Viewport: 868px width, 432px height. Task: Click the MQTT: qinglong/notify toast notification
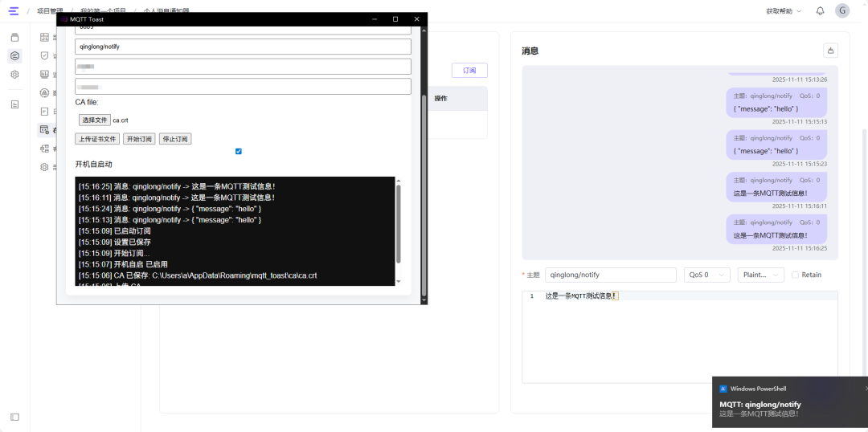click(790, 402)
